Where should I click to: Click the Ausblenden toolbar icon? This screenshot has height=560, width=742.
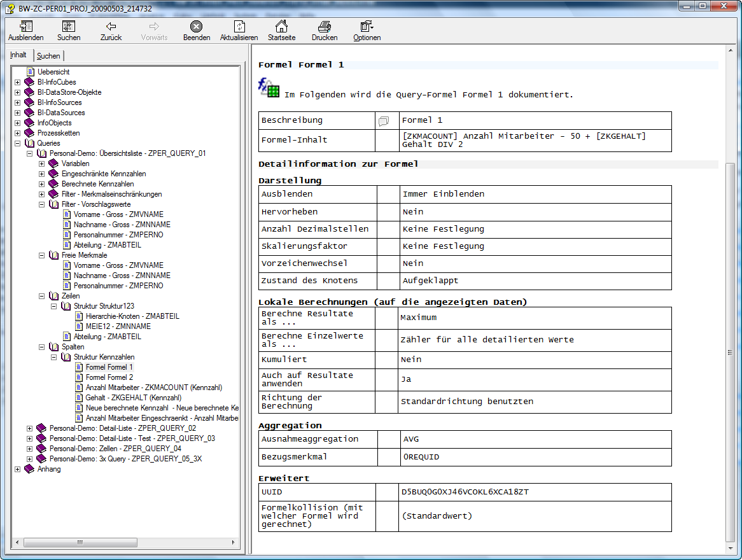26,27
